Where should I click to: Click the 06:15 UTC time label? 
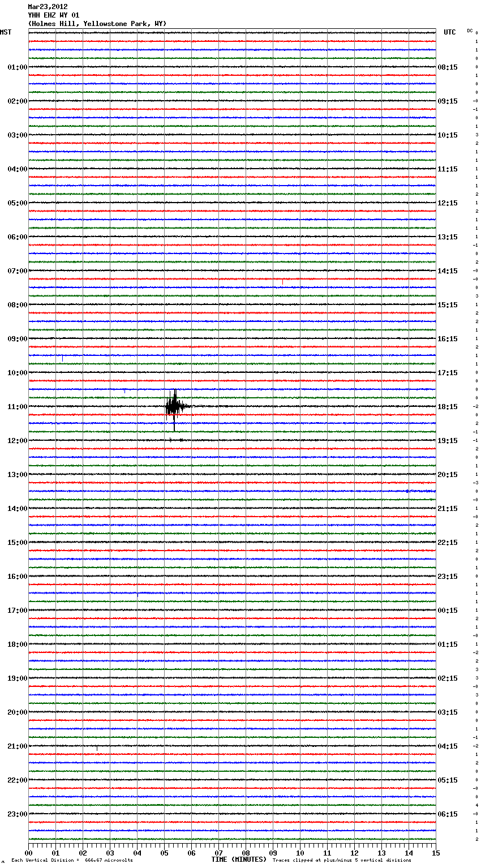coord(448,814)
